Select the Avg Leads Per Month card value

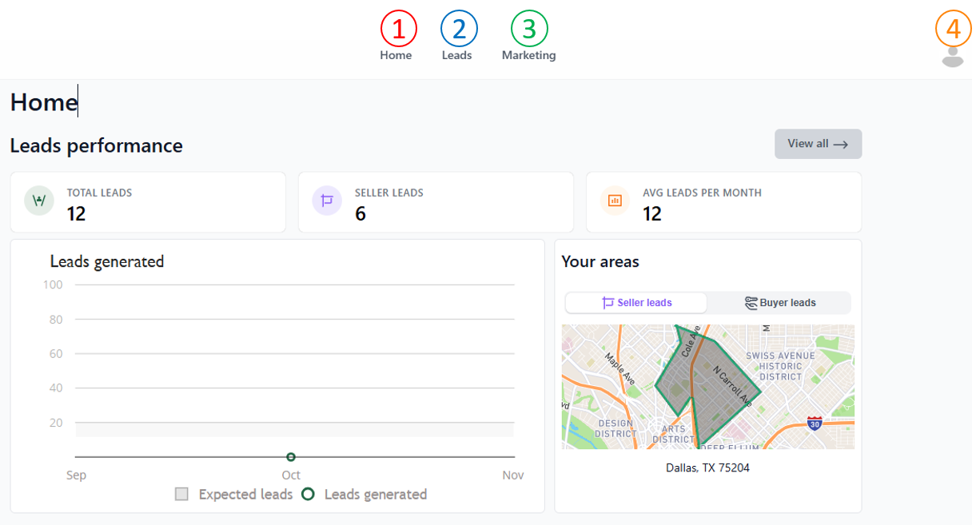tap(652, 214)
